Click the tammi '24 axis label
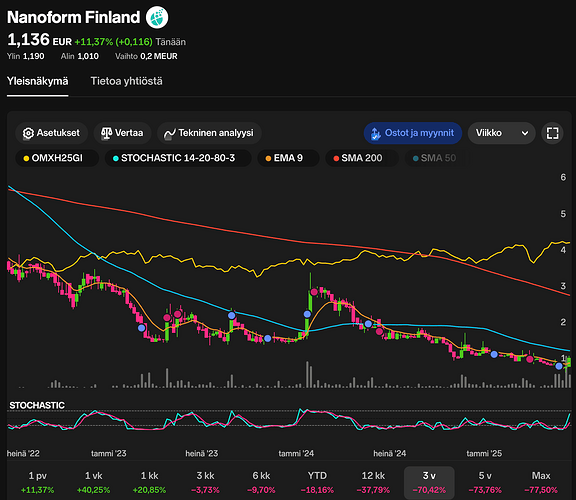 point(296,453)
